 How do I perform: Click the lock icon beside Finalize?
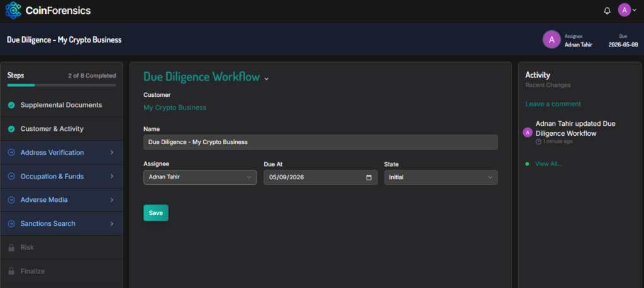[11, 272]
